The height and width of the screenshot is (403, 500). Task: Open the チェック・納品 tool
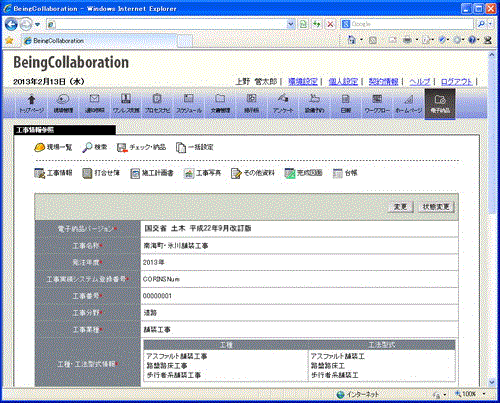pos(141,147)
